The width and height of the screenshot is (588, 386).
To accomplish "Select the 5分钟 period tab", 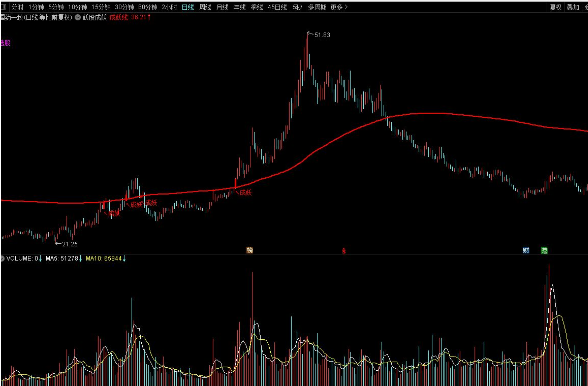I will tap(56, 7).
